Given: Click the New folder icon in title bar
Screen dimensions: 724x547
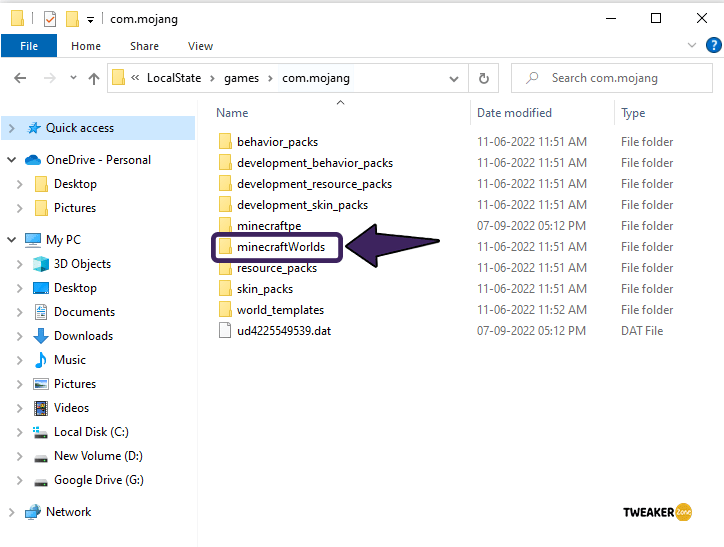Looking at the screenshot, I should 72,19.
